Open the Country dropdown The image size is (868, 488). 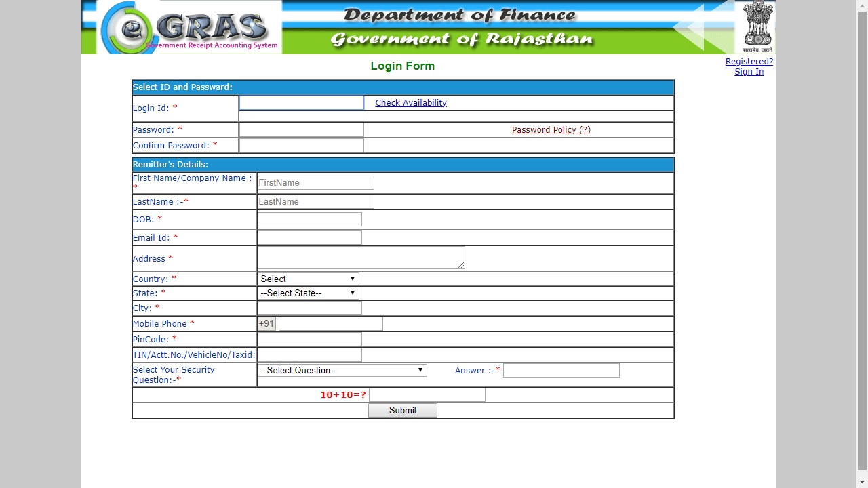[307, 279]
